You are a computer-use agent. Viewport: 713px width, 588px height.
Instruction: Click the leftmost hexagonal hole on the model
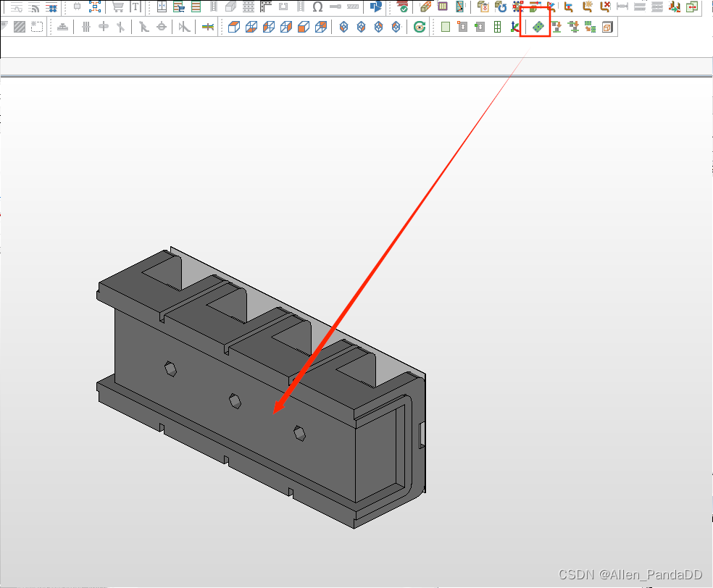[170, 368]
